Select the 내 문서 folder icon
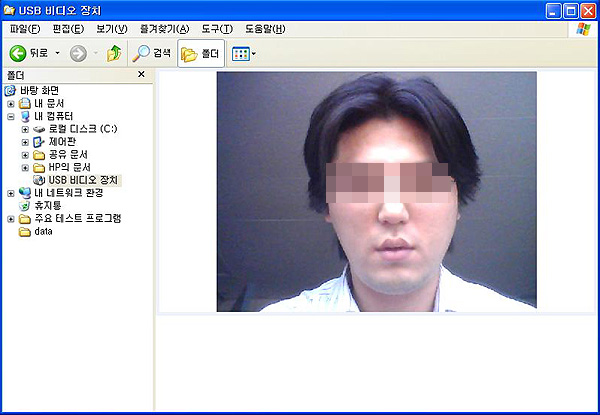The width and height of the screenshot is (600, 415). coord(25,103)
